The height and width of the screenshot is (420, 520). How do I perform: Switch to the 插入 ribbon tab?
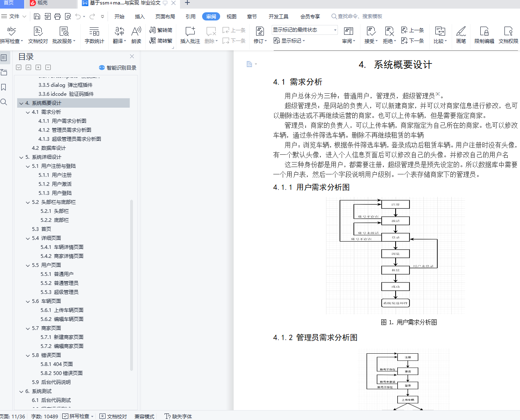(x=140, y=16)
